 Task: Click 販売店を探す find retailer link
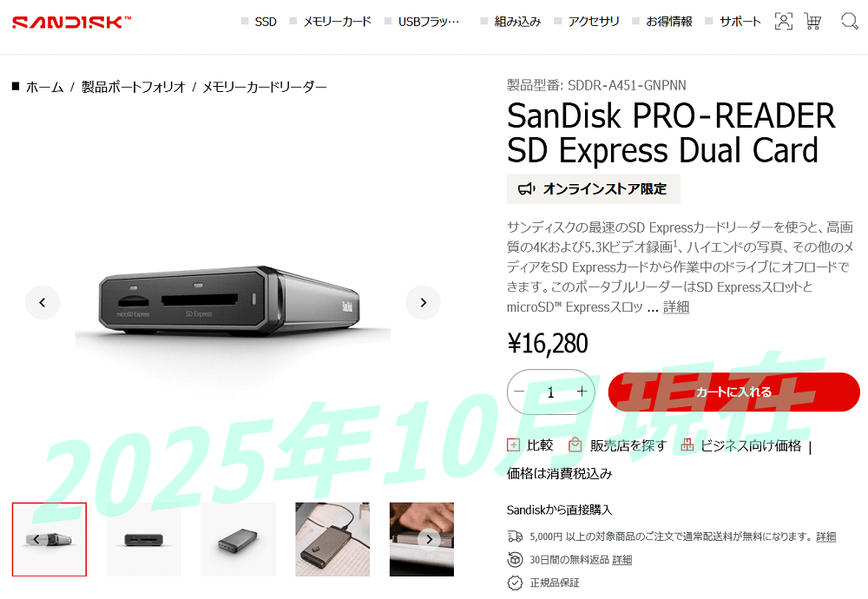[628, 445]
